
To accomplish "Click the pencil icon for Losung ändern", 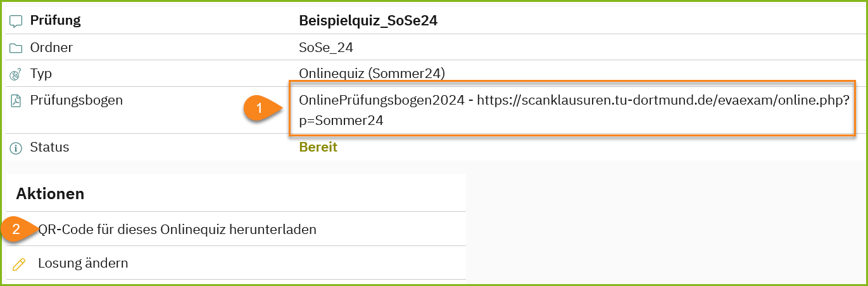I will pyautogui.click(x=19, y=263).
